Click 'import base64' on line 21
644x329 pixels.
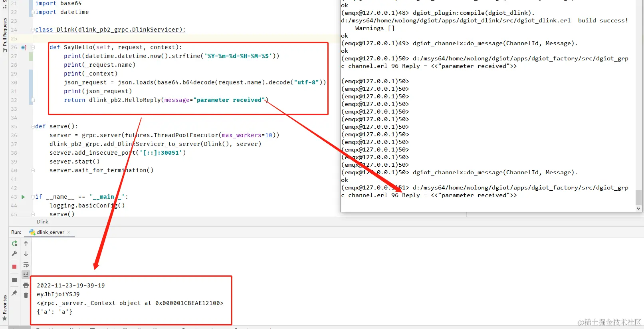click(58, 3)
